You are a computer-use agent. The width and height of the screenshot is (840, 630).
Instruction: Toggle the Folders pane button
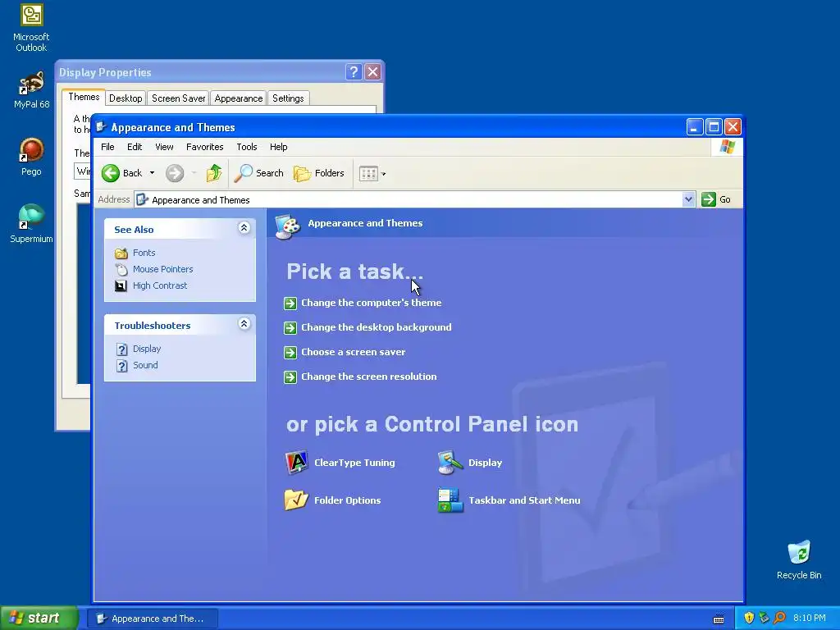(x=319, y=173)
